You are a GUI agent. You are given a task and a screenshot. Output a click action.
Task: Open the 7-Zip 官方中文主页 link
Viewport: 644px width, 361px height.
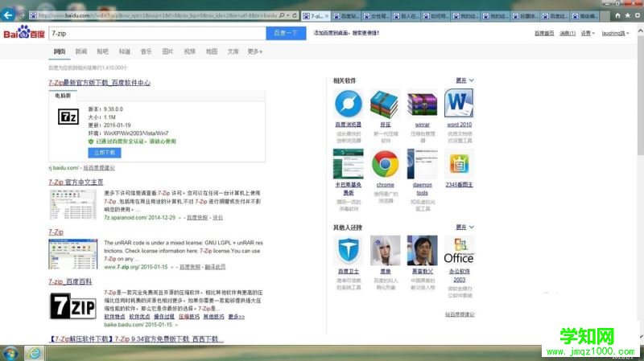click(x=76, y=183)
